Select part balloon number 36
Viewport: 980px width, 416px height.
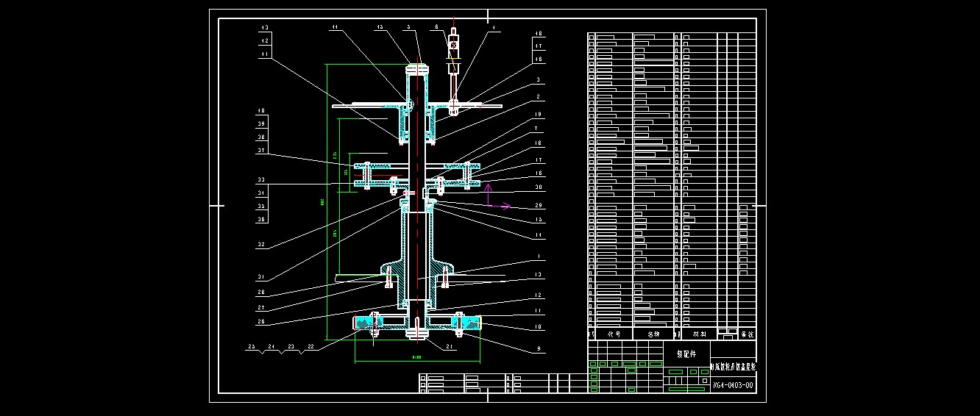(x=261, y=219)
